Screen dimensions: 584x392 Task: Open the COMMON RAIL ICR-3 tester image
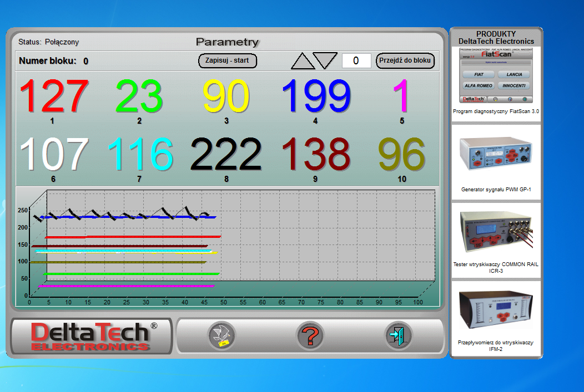[496, 231]
